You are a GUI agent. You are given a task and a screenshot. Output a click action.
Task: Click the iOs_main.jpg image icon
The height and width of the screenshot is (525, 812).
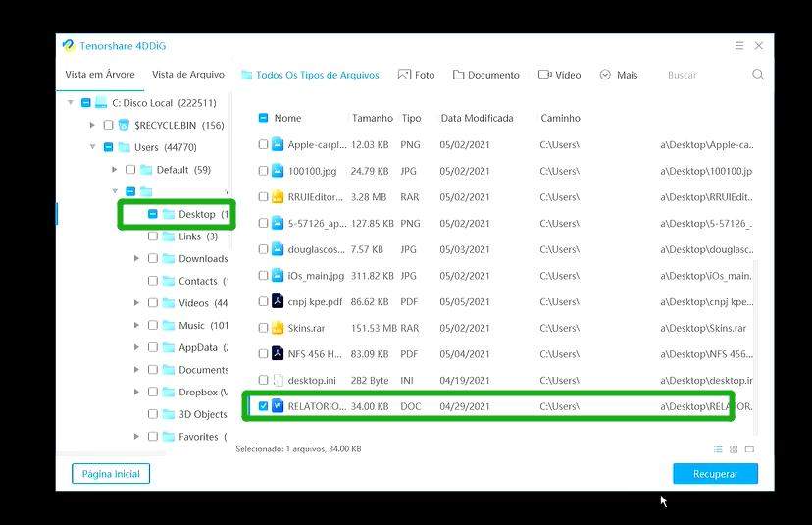tap(278, 275)
